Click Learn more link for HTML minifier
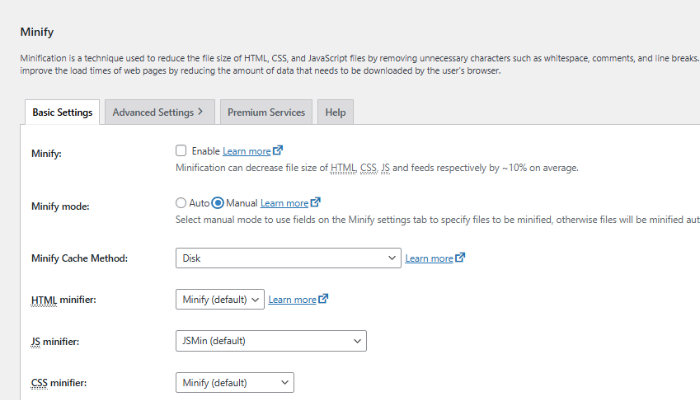The image size is (700, 400). (292, 299)
